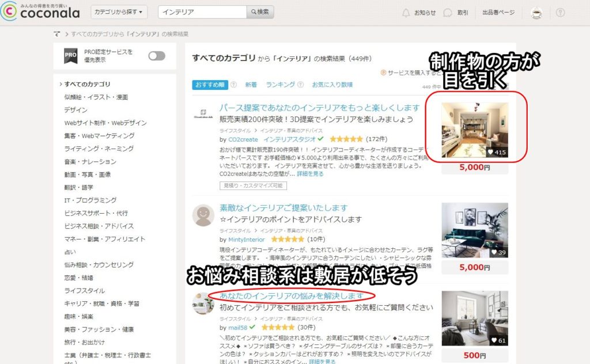Viewport: 590px width, 364px height.
Task: Select 音楽・ナレーション category
Action: (x=90, y=162)
